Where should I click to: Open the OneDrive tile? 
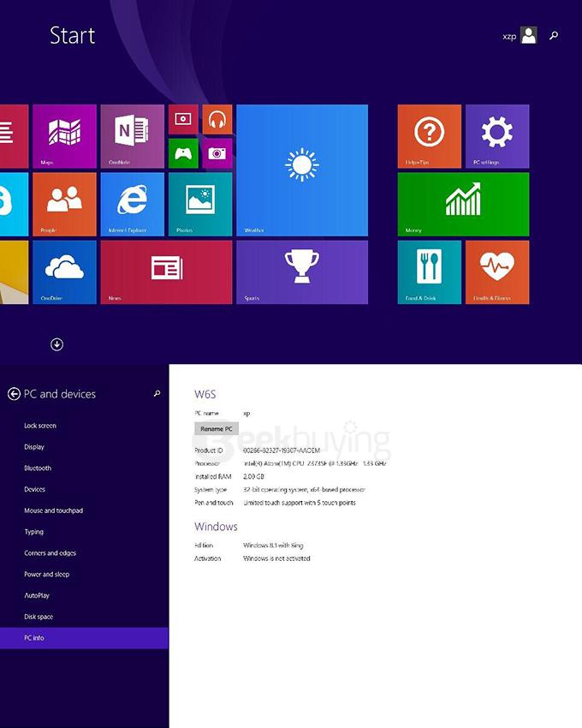point(64,272)
